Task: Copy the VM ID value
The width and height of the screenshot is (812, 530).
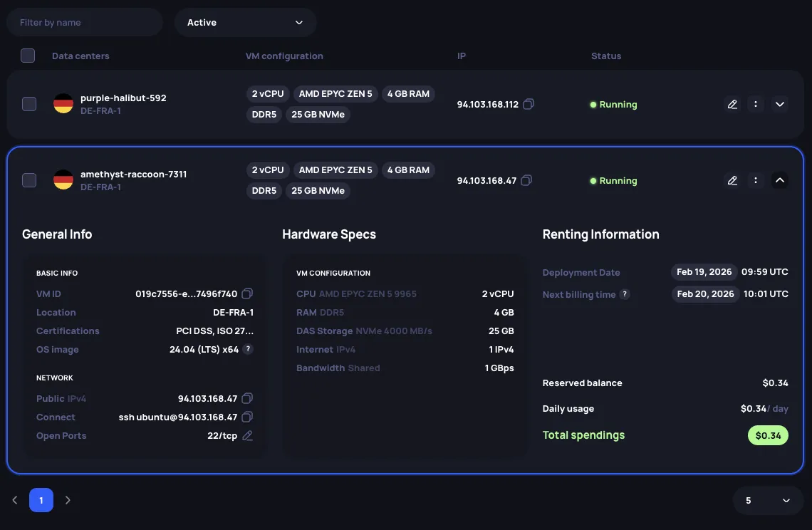Action: click(x=247, y=293)
